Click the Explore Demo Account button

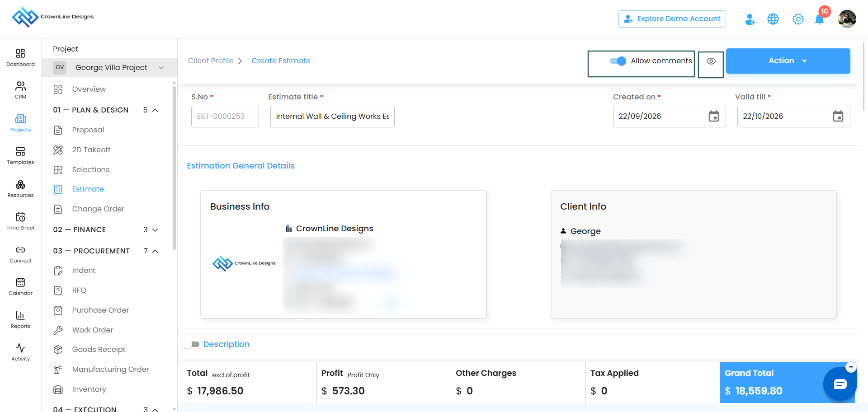[672, 19]
